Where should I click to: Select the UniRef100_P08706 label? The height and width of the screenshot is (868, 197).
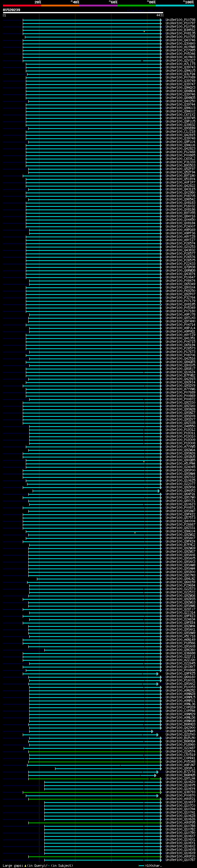[x=180, y=355]
